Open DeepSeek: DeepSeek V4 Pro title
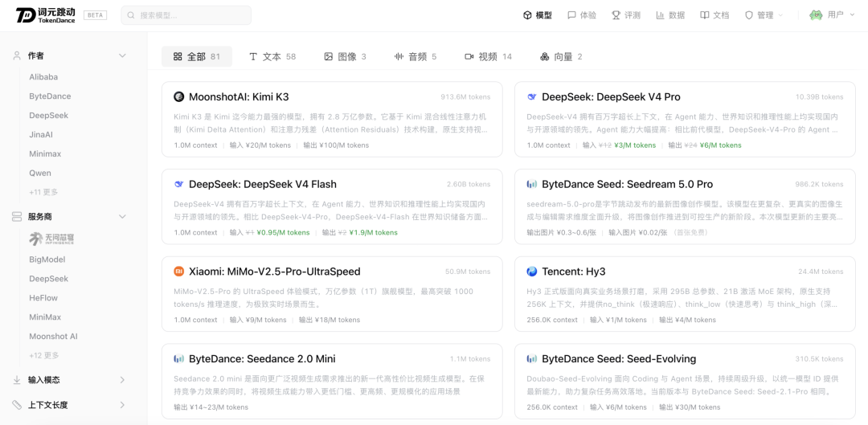The width and height of the screenshot is (868, 425). (611, 97)
